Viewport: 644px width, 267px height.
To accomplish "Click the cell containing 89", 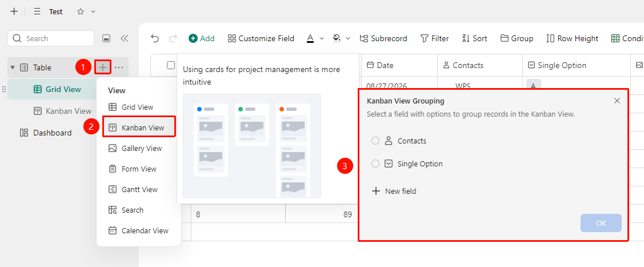I will click(323, 214).
